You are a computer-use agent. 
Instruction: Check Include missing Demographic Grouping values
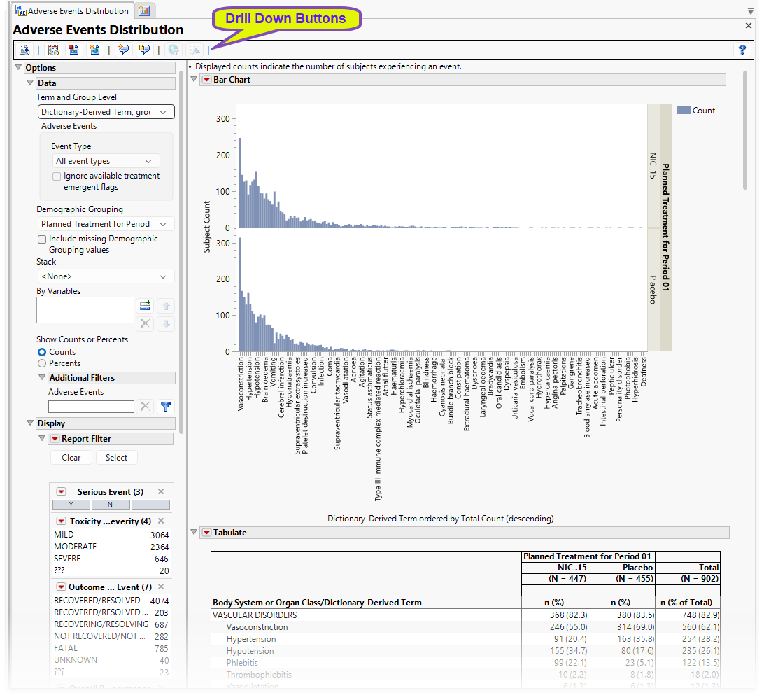pos(42,239)
